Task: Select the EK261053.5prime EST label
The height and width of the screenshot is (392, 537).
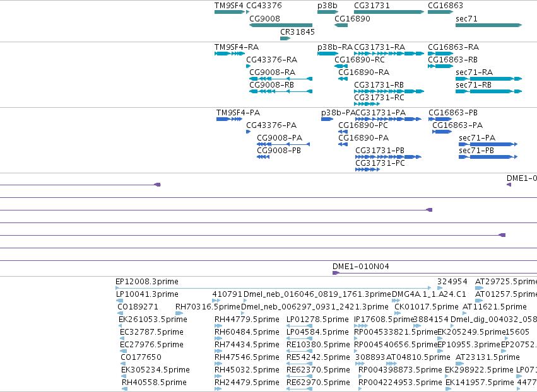Action: [x=153, y=320]
